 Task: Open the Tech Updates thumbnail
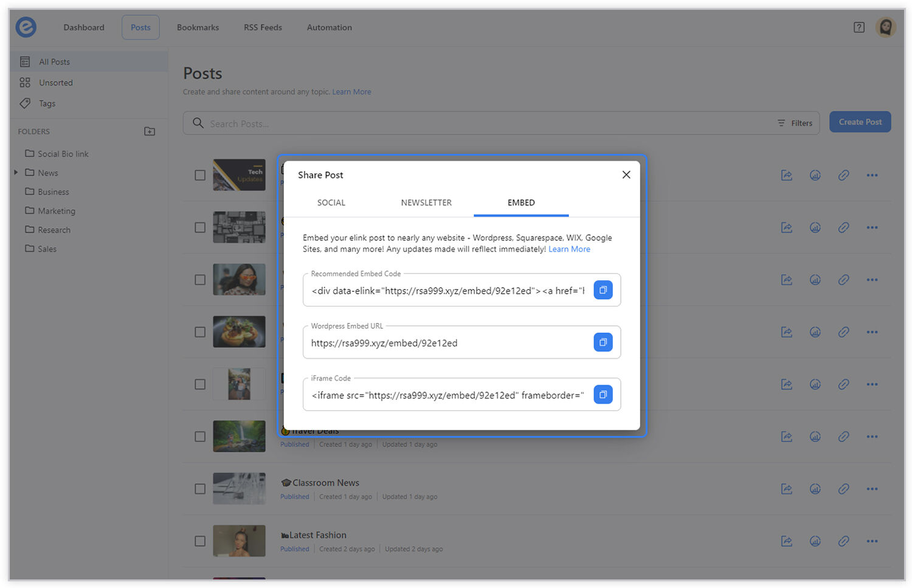pyautogui.click(x=239, y=175)
